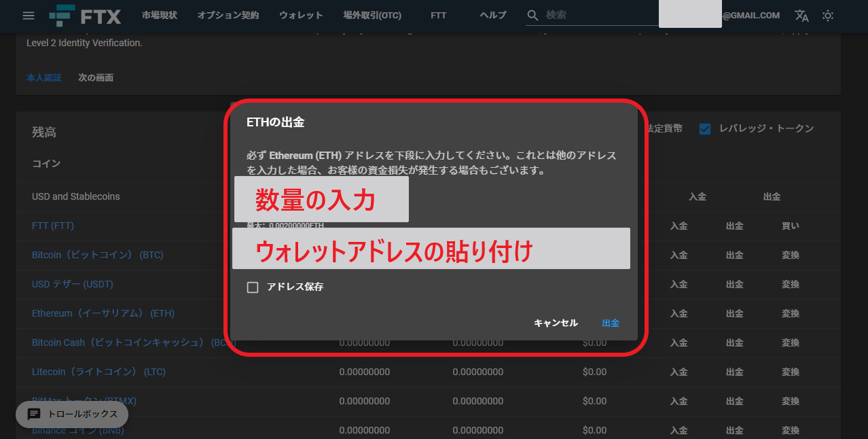Click the 残高 section heading
Image resolution: width=868 pixels, height=439 pixels.
pyautogui.click(x=44, y=133)
